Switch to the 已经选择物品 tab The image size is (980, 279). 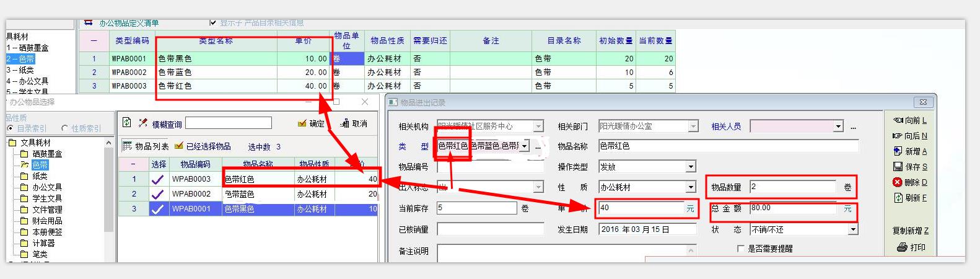click(203, 146)
